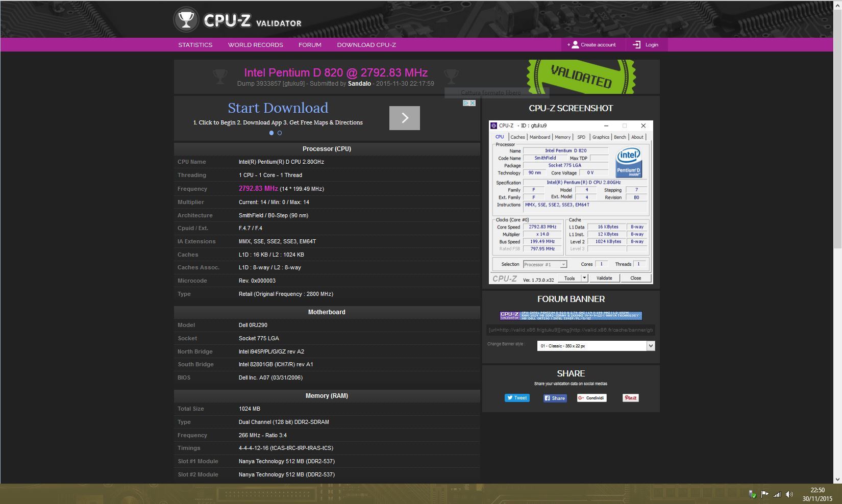Click the ad's gray next-arrow button
842x504 pixels.
[x=404, y=118]
